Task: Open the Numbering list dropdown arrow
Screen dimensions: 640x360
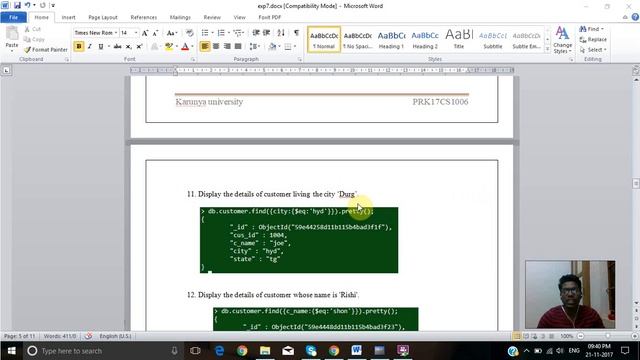Action: [x=229, y=33]
